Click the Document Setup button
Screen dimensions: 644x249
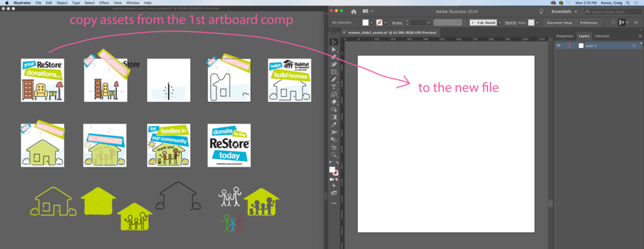(559, 23)
